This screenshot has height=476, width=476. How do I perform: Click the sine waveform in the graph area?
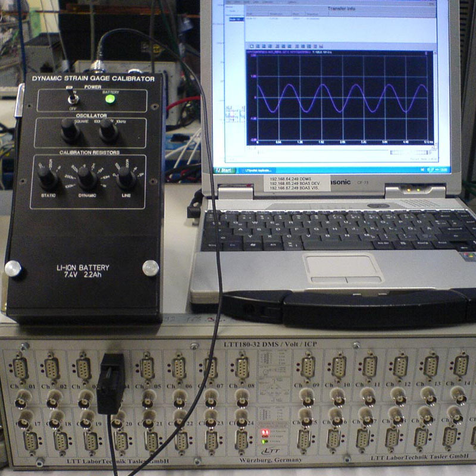coord(343,98)
